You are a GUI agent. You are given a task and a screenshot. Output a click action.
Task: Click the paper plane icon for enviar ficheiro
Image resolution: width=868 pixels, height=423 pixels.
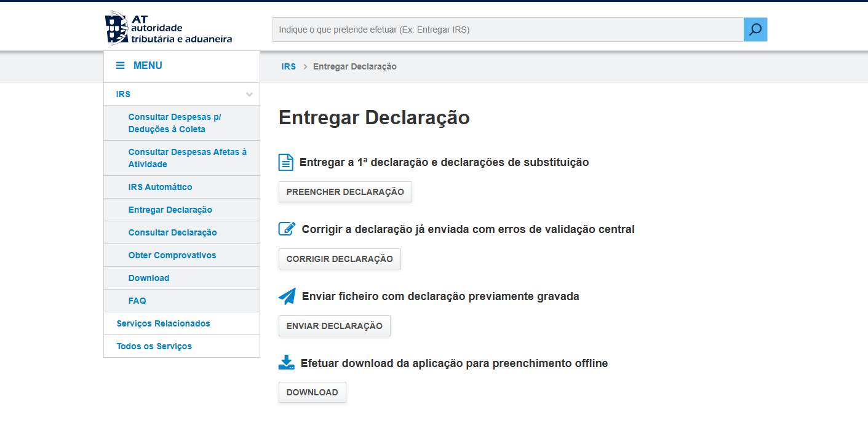click(285, 295)
